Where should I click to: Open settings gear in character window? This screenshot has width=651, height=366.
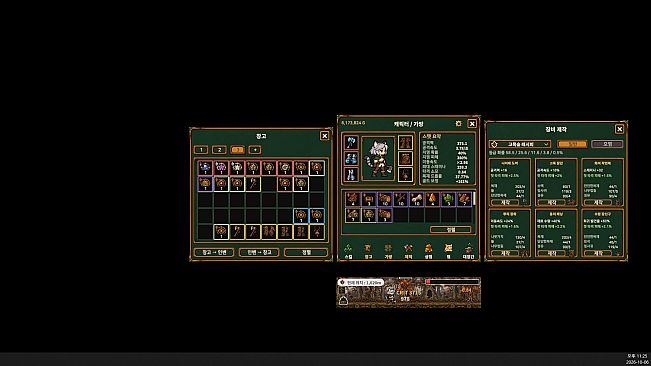pos(458,124)
